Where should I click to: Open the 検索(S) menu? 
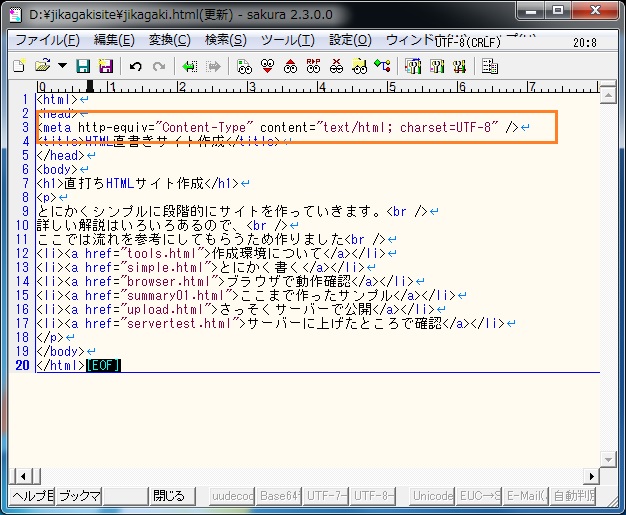pyautogui.click(x=226, y=40)
